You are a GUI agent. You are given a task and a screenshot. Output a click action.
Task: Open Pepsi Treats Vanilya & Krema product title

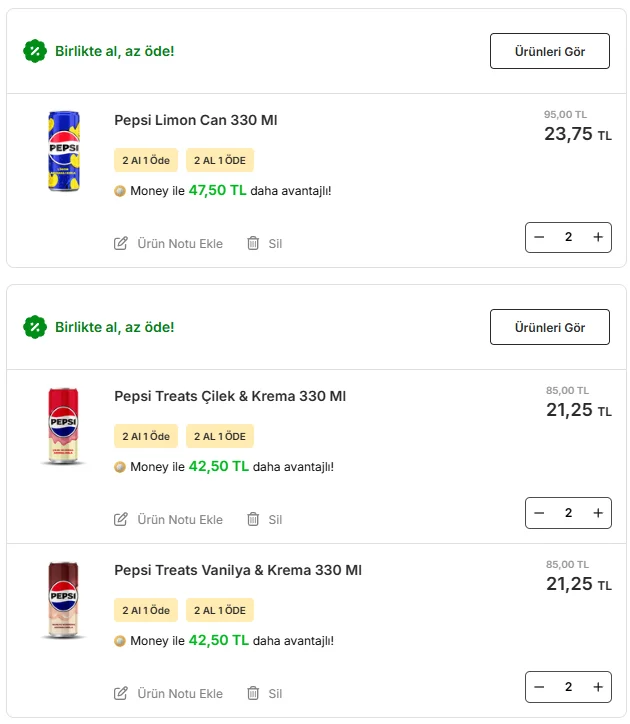coord(238,570)
